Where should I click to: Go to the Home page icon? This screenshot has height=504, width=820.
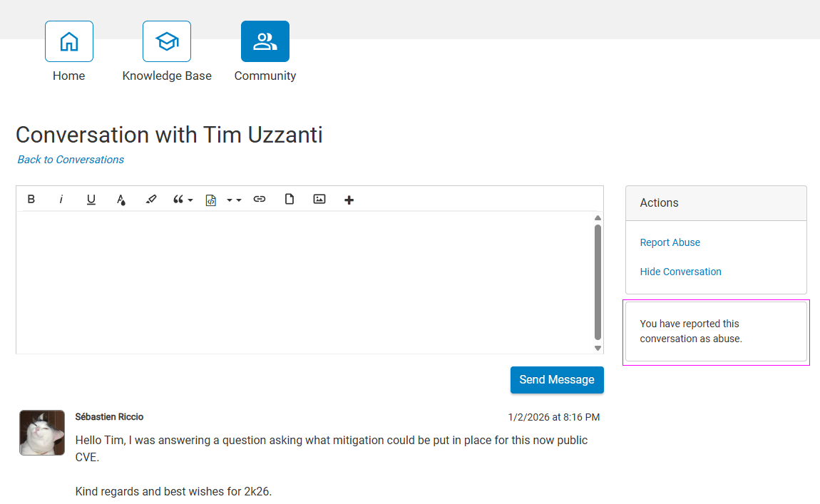click(x=69, y=41)
